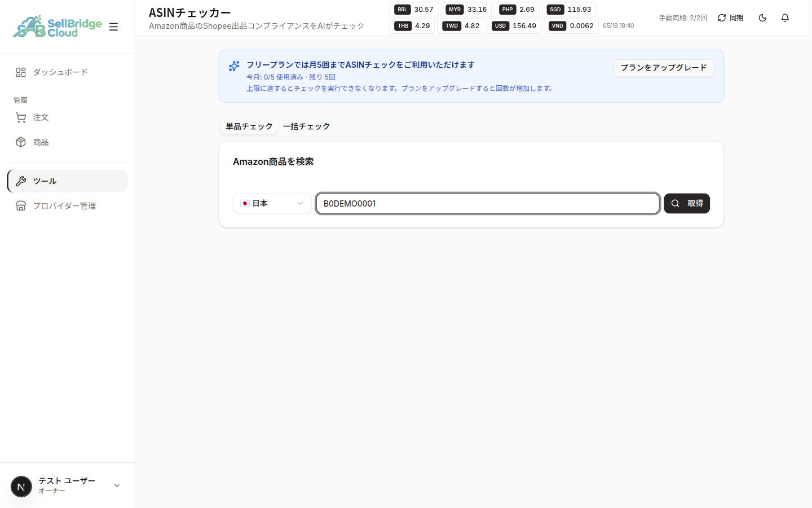Open ダッシュボード in the sidebar
Image resolution: width=812 pixels, height=508 pixels.
pos(67,72)
